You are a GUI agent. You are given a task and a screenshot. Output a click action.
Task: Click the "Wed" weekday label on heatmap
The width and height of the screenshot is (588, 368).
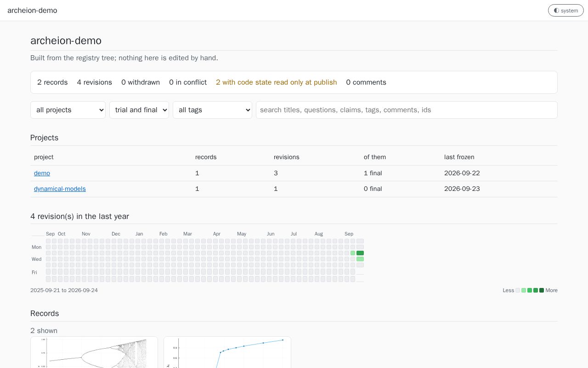point(36,259)
